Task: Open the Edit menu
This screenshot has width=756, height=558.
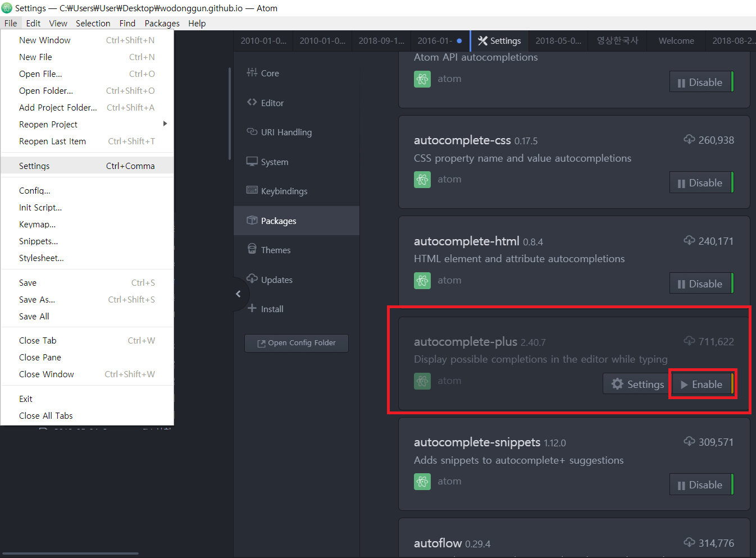Action: 33,23
